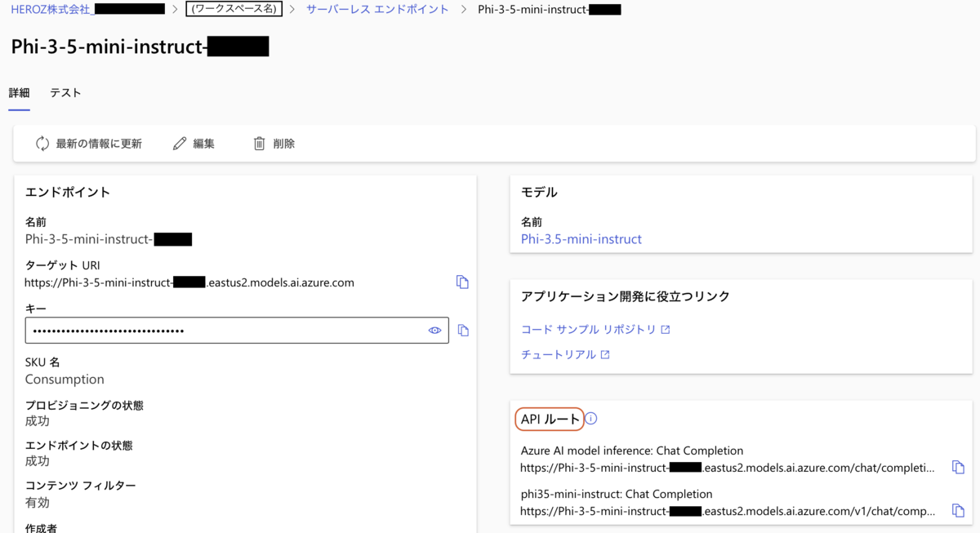Copy the target URI to clipboard
The width and height of the screenshot is (980, 533).
[462, 282]
